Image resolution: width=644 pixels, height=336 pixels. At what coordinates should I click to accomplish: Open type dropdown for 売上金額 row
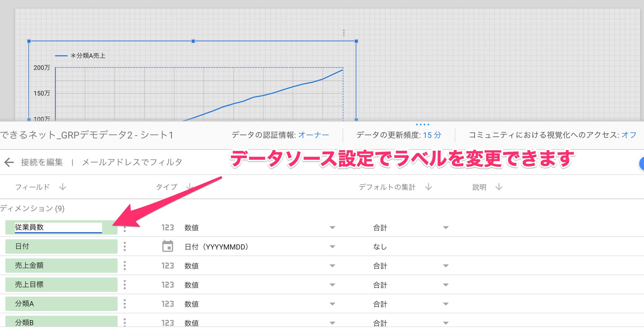[x=332, y=266]
